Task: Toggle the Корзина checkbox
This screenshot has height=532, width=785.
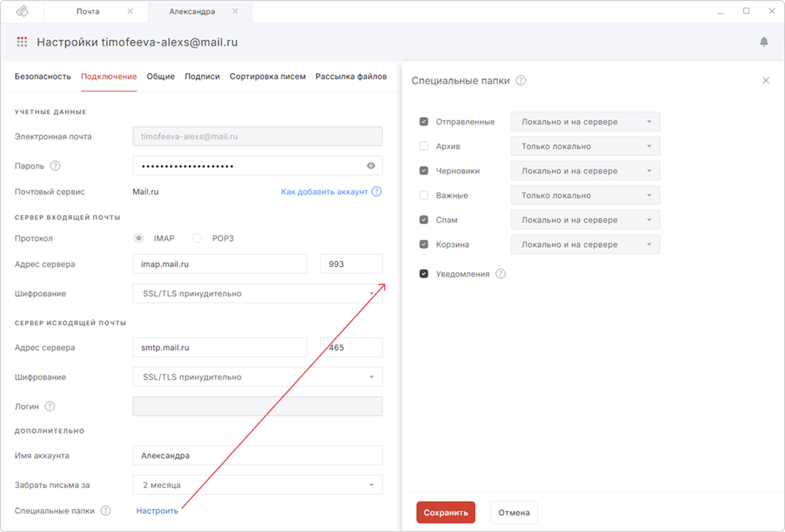Action: click(x=424, y=244)
